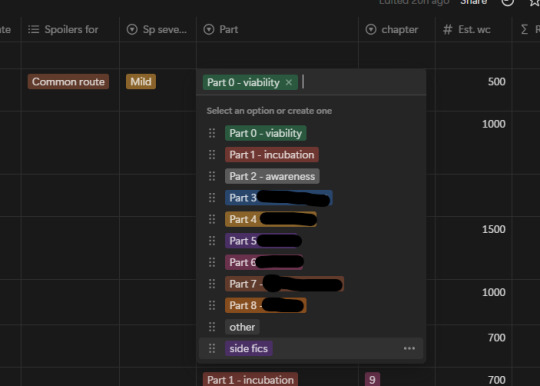The image size is (540, 386).
Task: Click the Mild severity tag
Action: point(141,82)
